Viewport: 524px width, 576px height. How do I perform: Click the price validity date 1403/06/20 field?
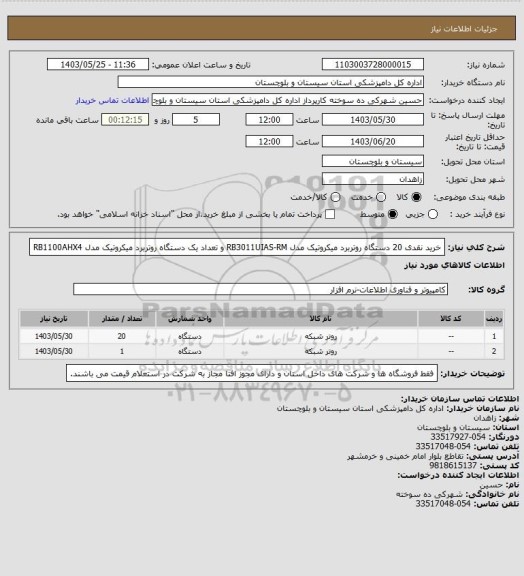tap(373, 141)
